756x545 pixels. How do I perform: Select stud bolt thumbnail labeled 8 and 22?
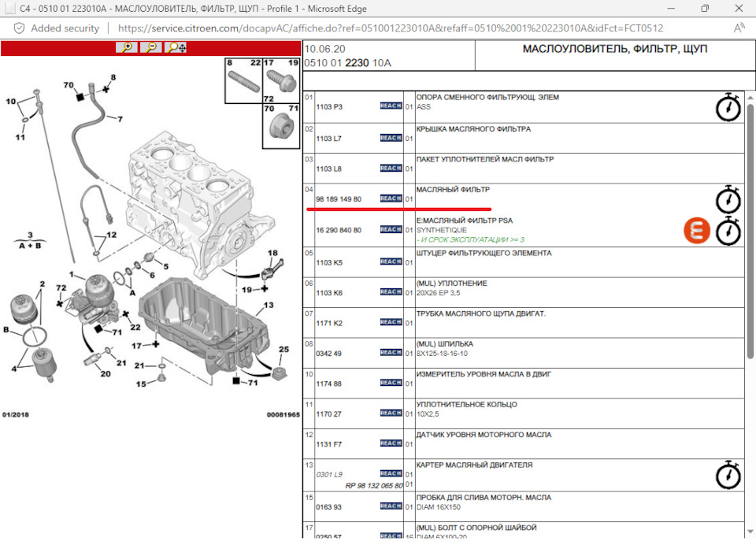pyautogui.click(x=243, y=80)
